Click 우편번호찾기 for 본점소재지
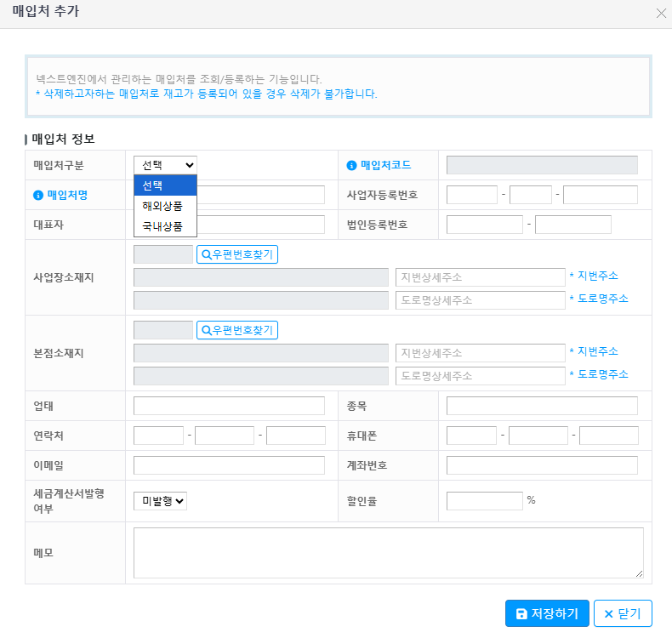The height and width of the screenshot is (638, 672). point(237,330)
